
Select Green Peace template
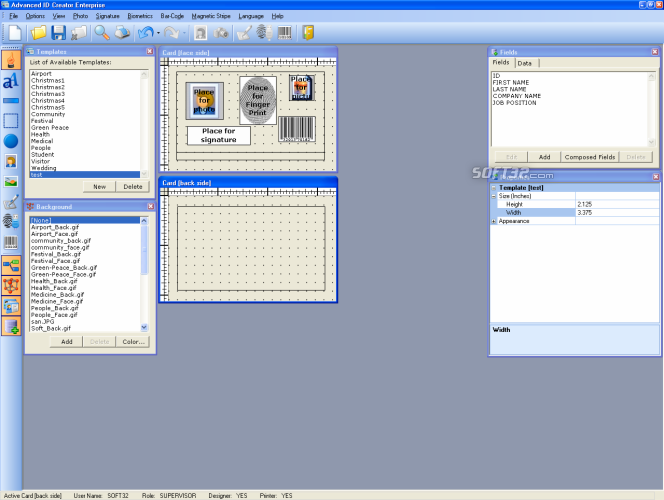(85, 127)
